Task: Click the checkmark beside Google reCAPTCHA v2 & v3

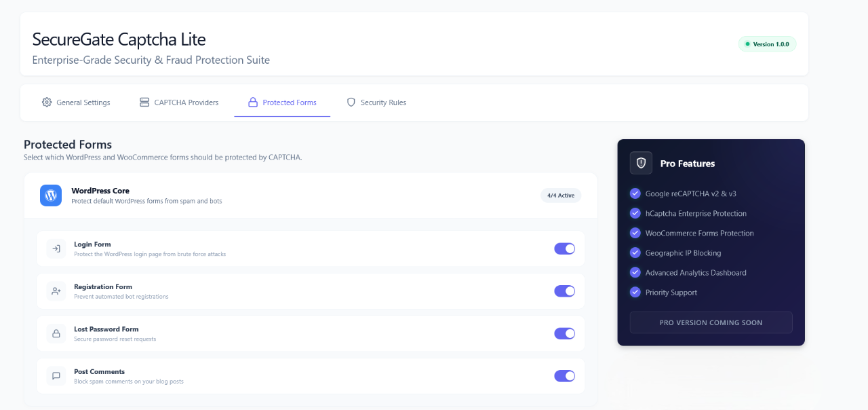Action: (x=635, y=193)
